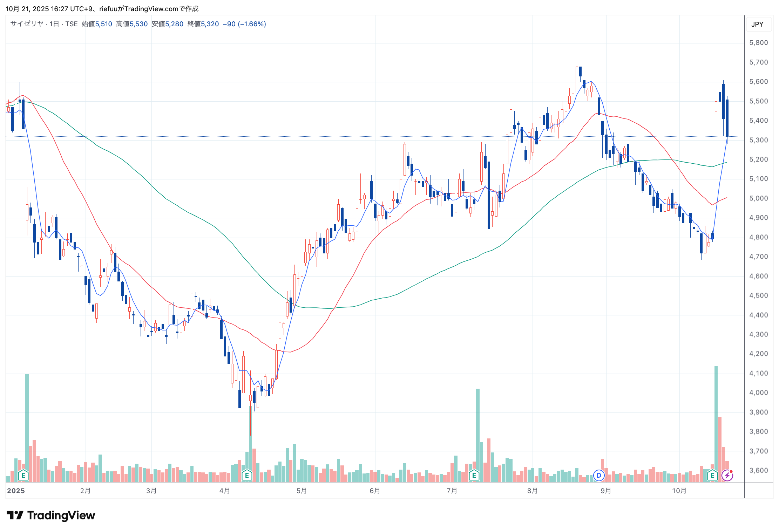This screenshot has width=779, height=532.
Task: Click the 5,800 price scale label
Action: [758, 43]
